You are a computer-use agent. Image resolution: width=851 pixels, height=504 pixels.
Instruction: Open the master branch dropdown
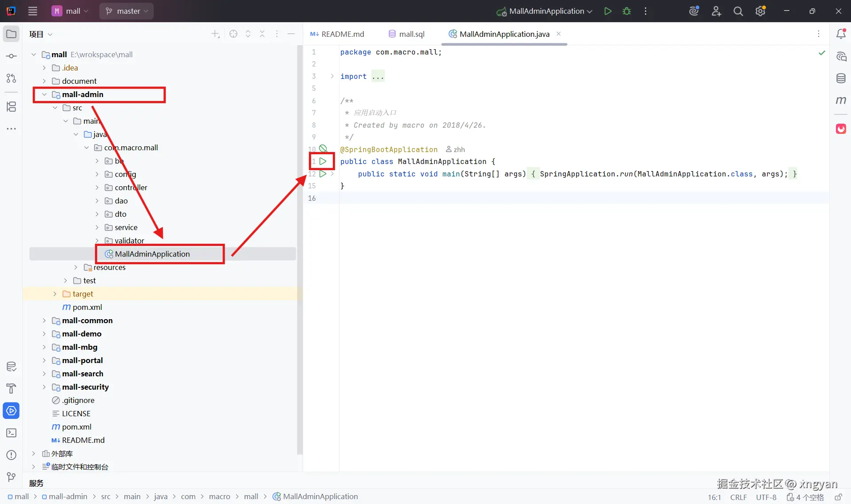(126, 11)
